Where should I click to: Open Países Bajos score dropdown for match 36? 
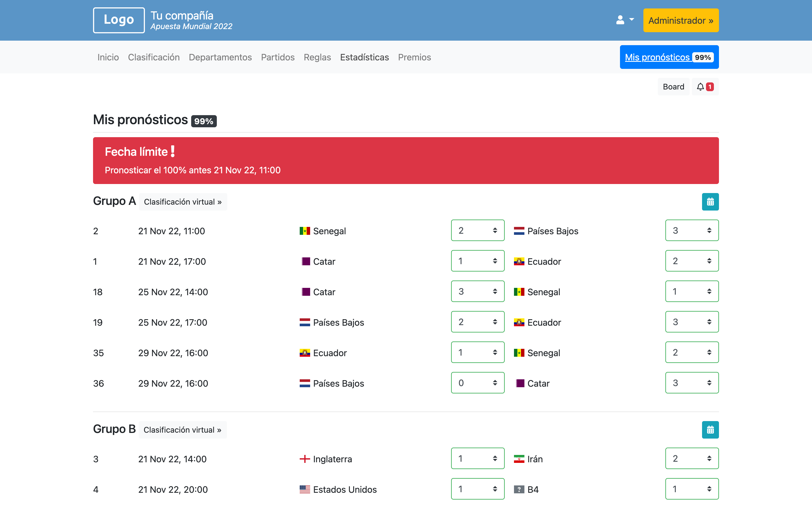477,383
